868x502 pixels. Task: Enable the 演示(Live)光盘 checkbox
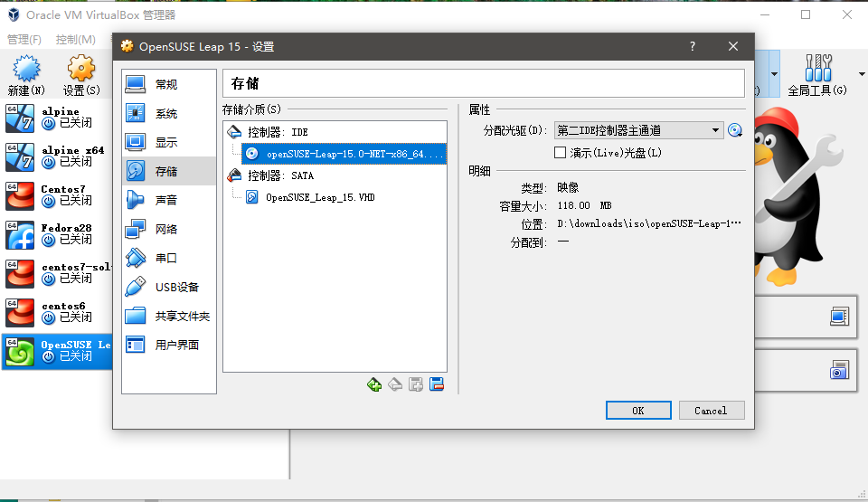tap(560, 153)
